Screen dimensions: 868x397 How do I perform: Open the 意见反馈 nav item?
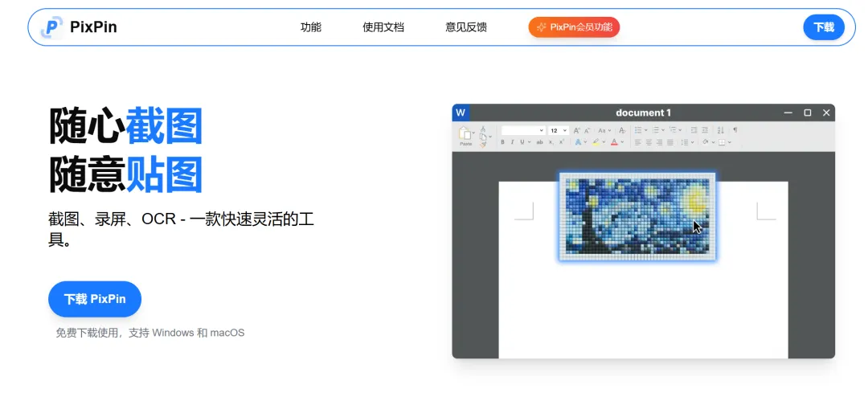tap(466, 27)
